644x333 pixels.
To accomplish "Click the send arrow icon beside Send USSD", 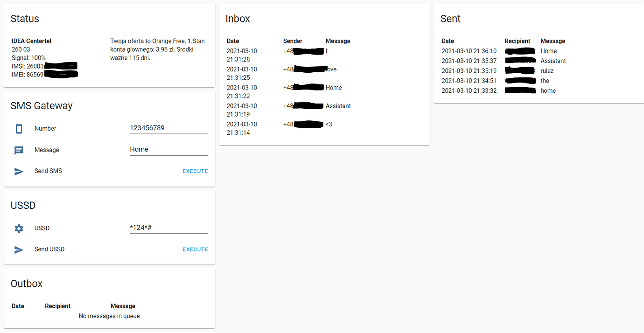I will (x=19, y=249).
